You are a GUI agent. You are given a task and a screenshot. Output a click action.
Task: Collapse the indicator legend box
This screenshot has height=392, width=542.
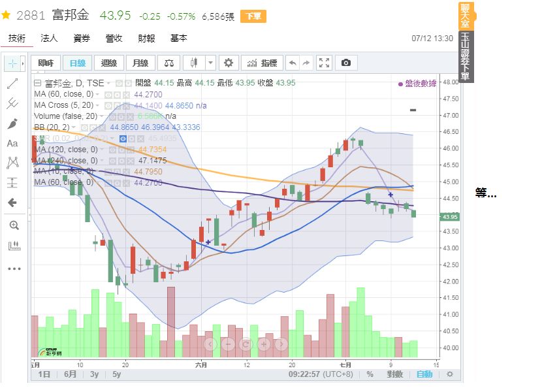coord(38,84)
